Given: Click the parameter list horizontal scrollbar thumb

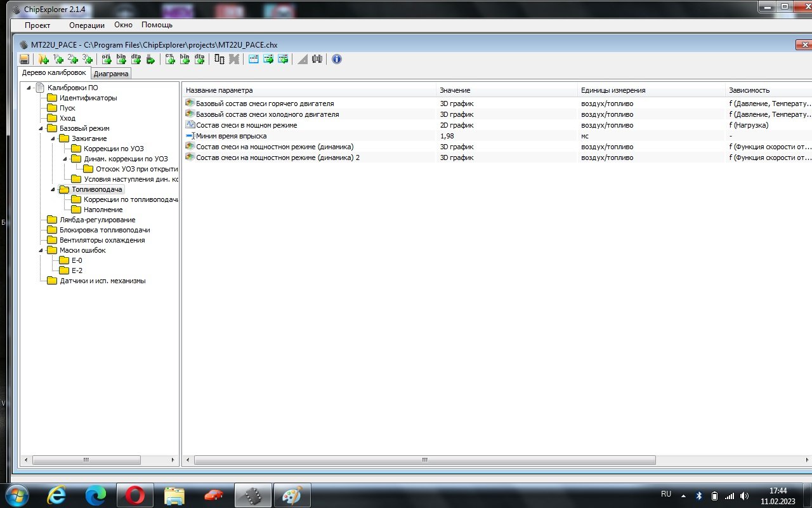Looking at the screenshot, I should point(424,460).
